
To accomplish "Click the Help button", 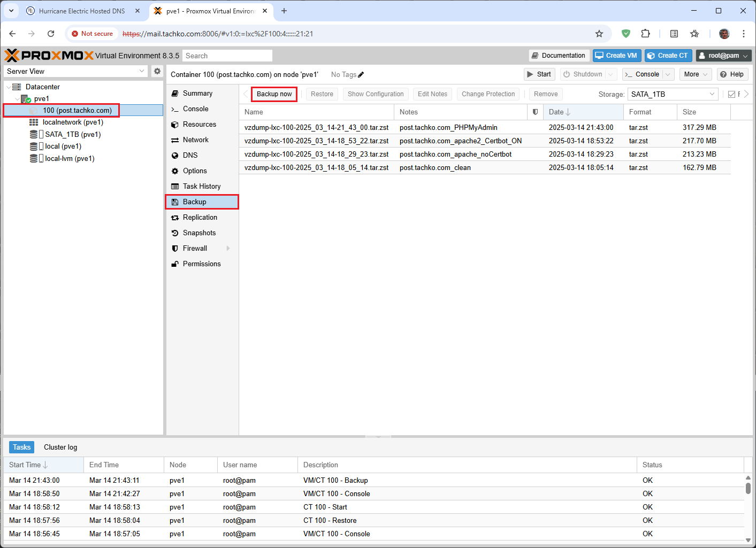I will [x=732, y=74].
